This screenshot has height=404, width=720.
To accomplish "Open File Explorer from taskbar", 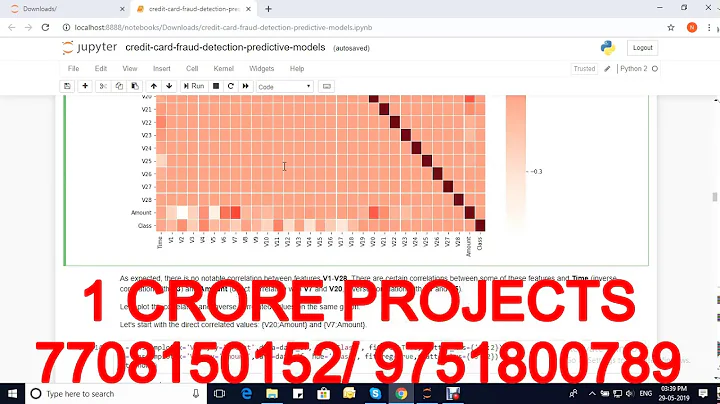I will tap(272, 393).
